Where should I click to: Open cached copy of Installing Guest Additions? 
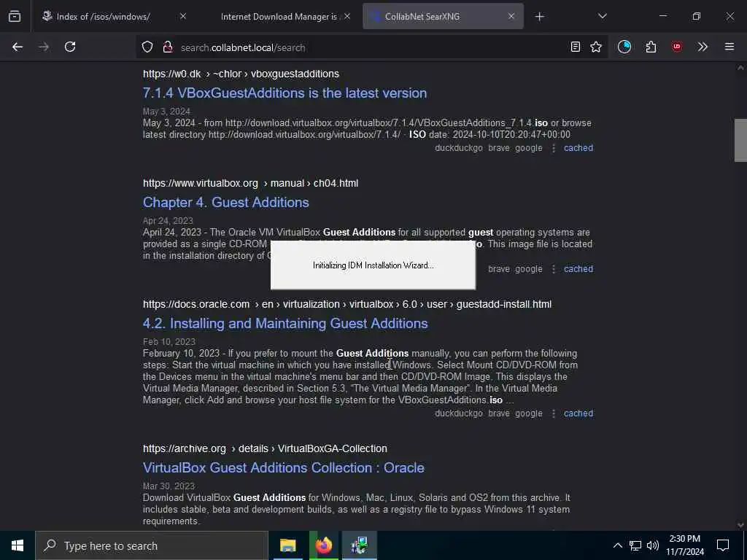tap(578, 413)
